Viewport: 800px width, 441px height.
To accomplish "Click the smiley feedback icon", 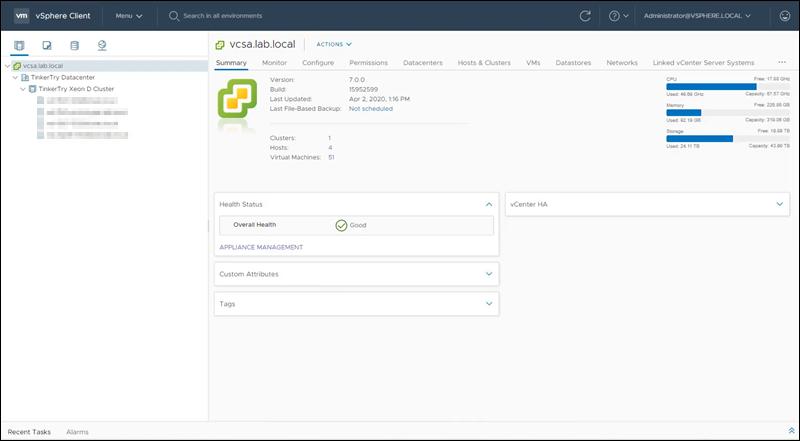I will pyautogui.click(x=784, y=16).
